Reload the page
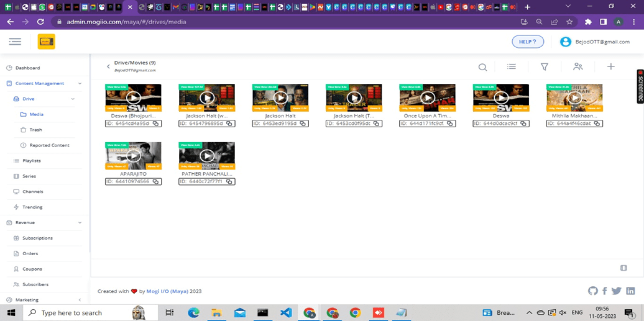Viewport: 644px width, 321px height. [x=40, y=22]
